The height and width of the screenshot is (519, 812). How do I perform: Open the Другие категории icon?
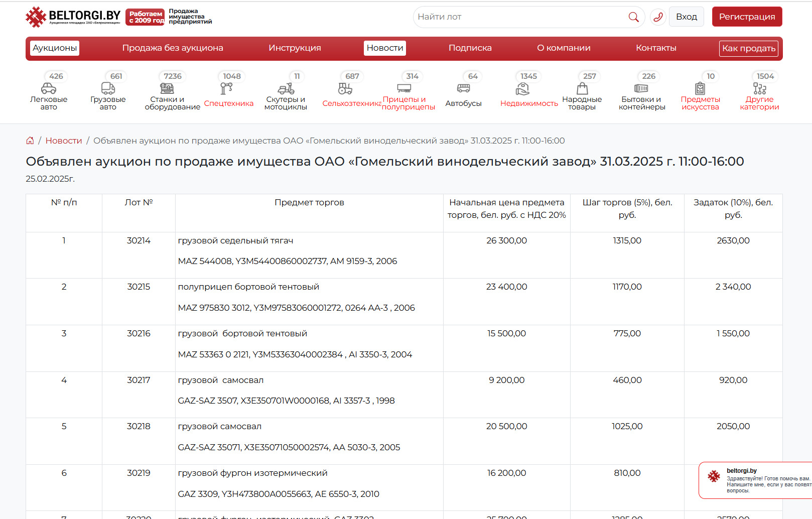point(760,88)
